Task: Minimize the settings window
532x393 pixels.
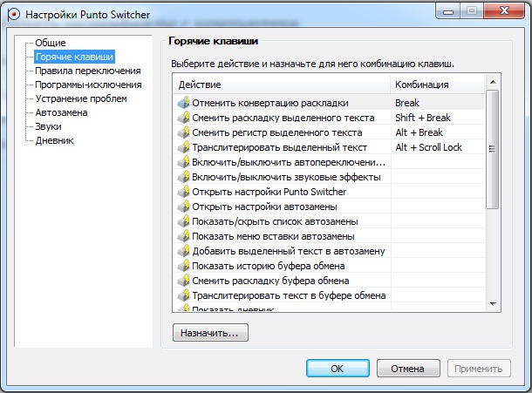Action: point(448,11)
